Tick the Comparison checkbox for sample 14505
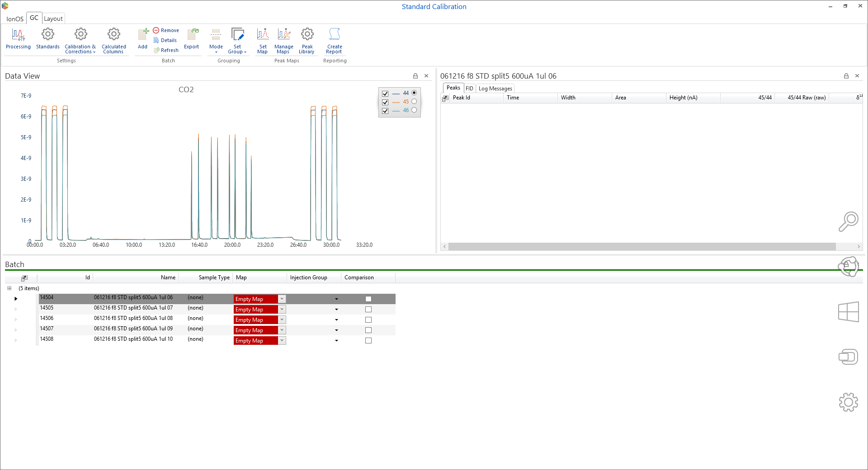Screen dimensions: 868x470 [368, 310]
